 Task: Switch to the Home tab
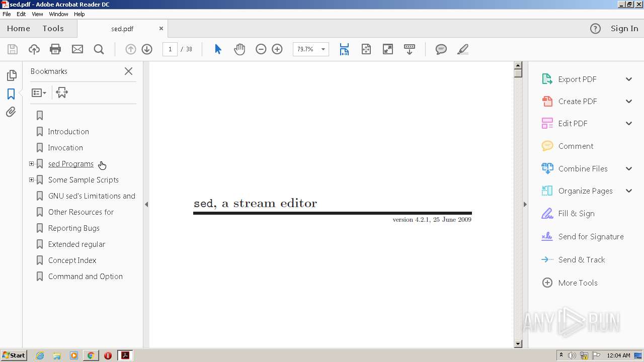pos(19,29)
